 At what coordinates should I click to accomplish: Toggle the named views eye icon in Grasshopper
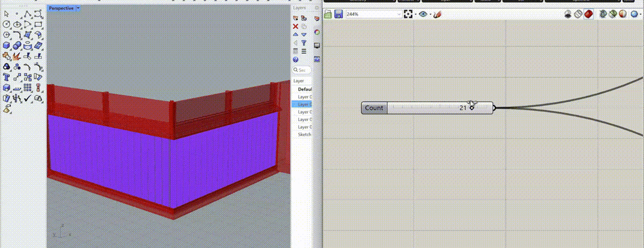click(x=423, y=14)
